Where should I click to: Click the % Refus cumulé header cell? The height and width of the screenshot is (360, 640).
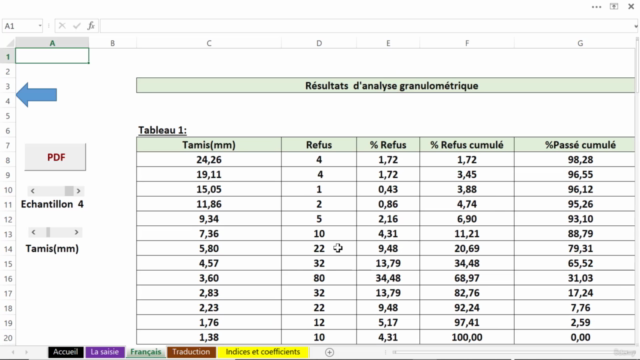pyautogui.click(x=467, y=145)
